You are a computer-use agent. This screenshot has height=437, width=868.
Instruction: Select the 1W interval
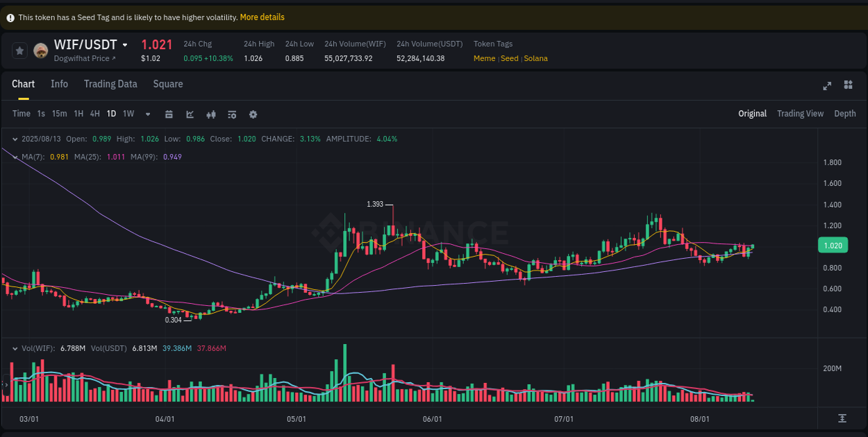128,113
